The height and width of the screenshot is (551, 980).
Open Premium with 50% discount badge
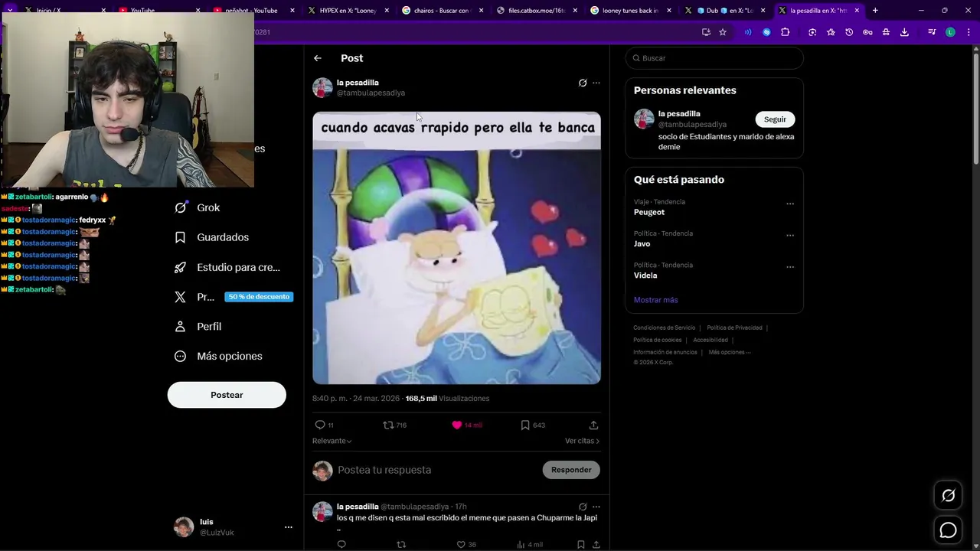pyautogui.click(x=234, y=297)
